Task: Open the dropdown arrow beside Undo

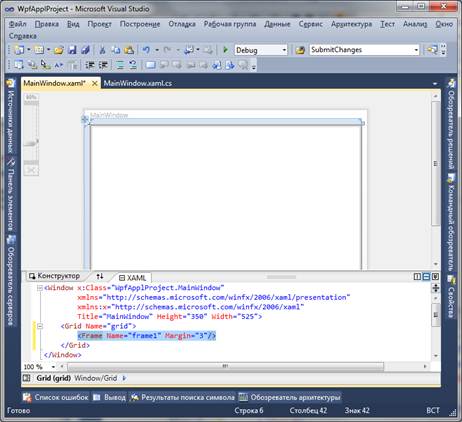Action: 157,50
